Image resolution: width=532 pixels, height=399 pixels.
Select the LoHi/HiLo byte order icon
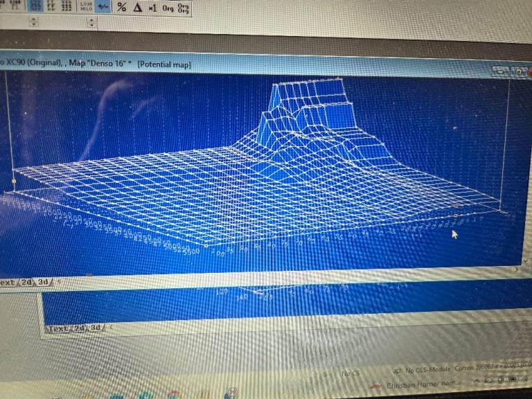(87, 6)
